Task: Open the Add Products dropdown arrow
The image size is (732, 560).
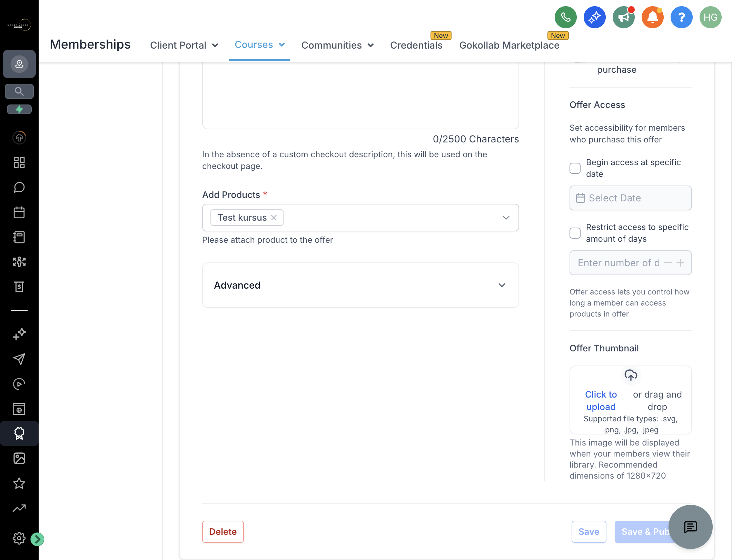Action: coord(506,218)
